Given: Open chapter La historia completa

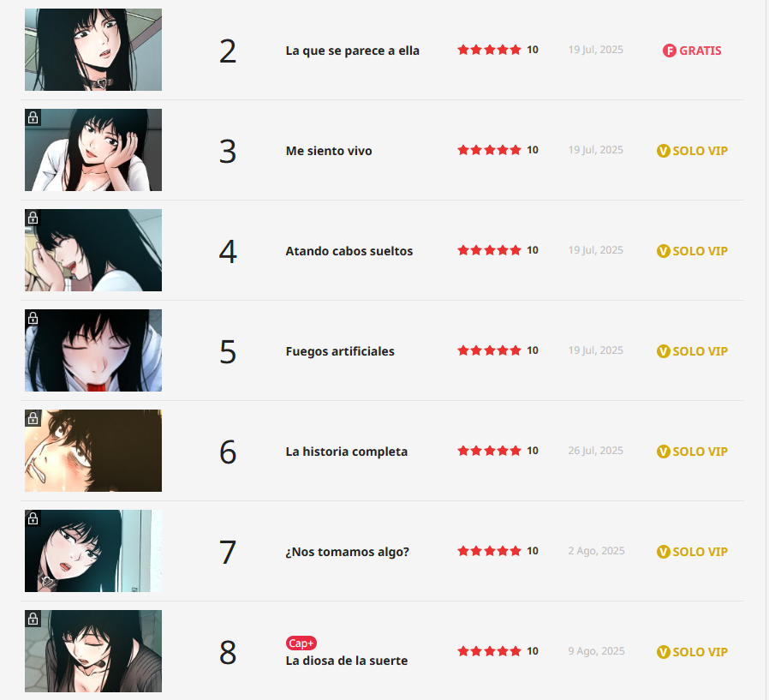Looking at the screenshot, I should click(346, 452).
